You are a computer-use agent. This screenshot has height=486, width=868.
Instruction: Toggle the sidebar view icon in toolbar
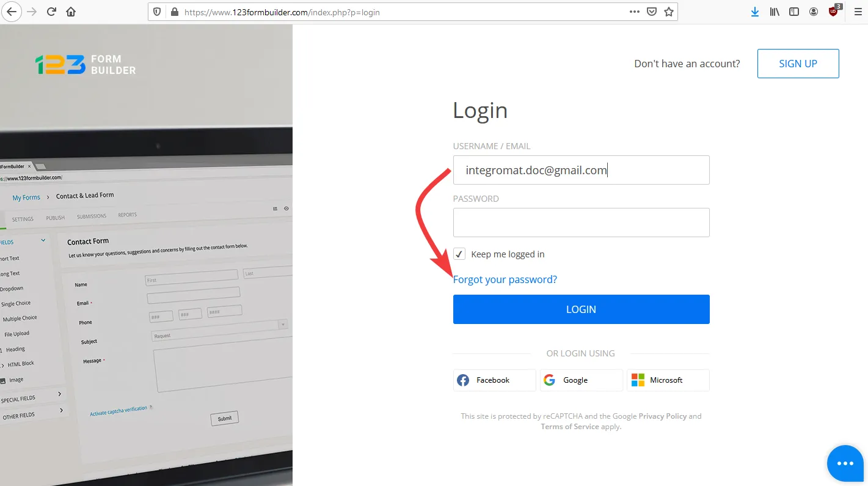pyautogui.click(x=794, y=12)
